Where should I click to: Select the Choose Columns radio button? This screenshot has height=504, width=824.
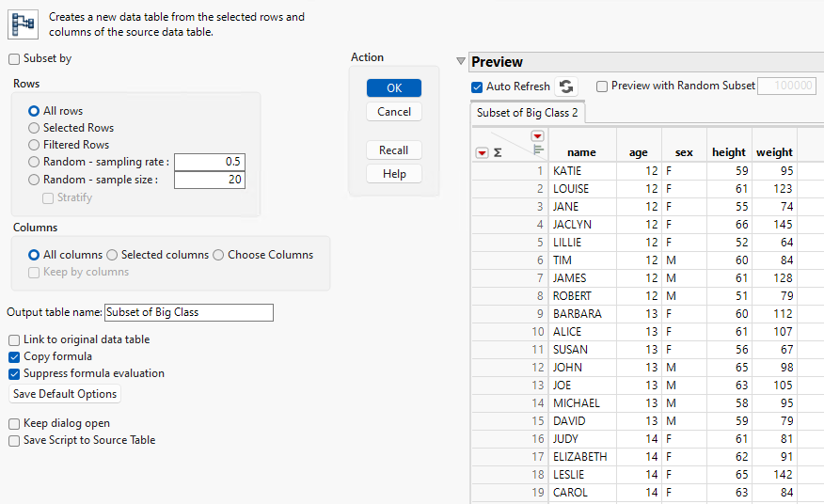tap(218, 255)
